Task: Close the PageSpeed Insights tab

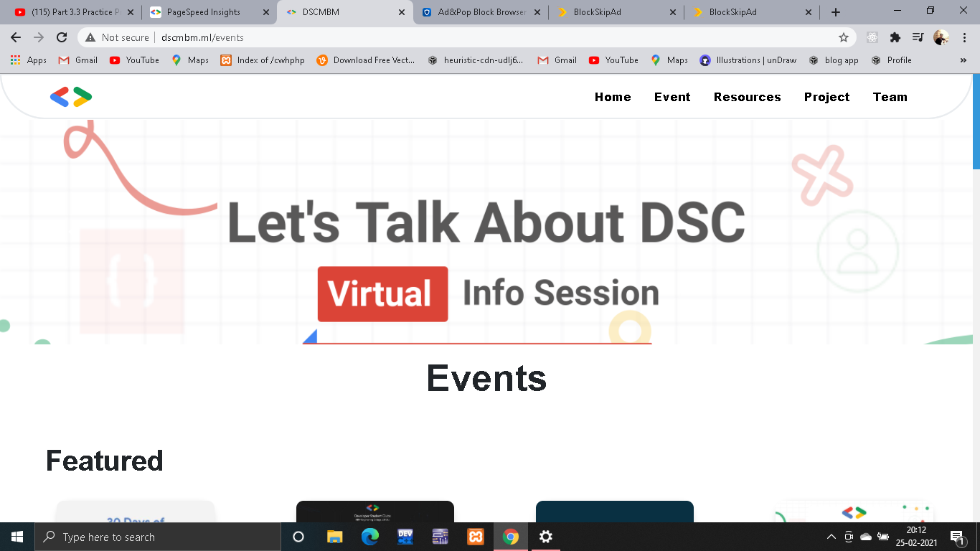Action: [266, 12]
